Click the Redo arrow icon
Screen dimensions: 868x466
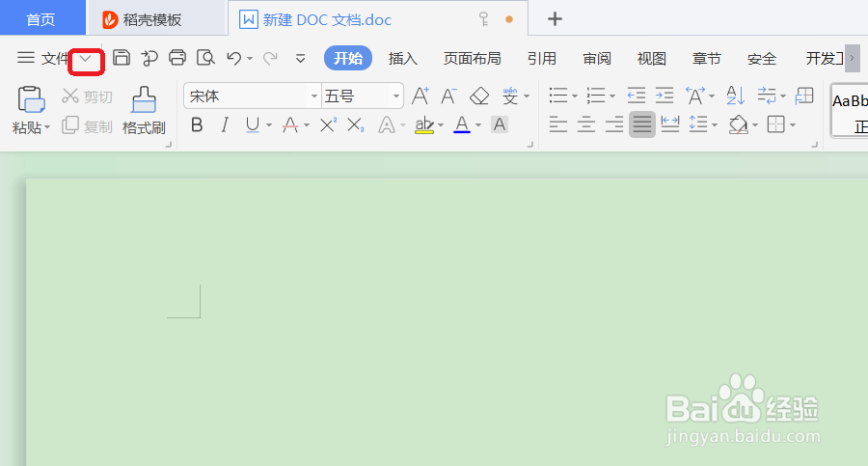pos(270,58)
